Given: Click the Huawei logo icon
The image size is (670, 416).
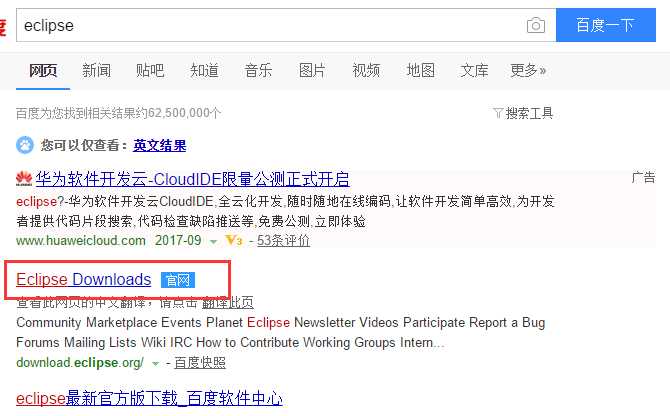Looking at the screenshot, I should point(24,179).
